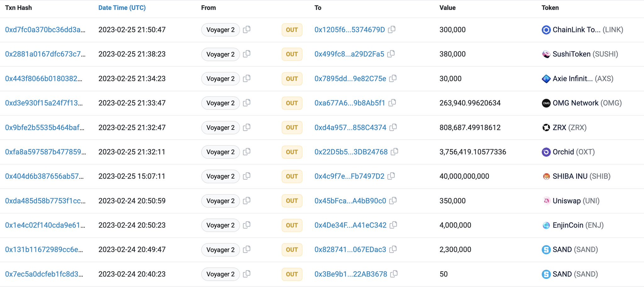
Task: Open transaction 0x404d6b387656ab57...
Action: (x=44, y=176)
